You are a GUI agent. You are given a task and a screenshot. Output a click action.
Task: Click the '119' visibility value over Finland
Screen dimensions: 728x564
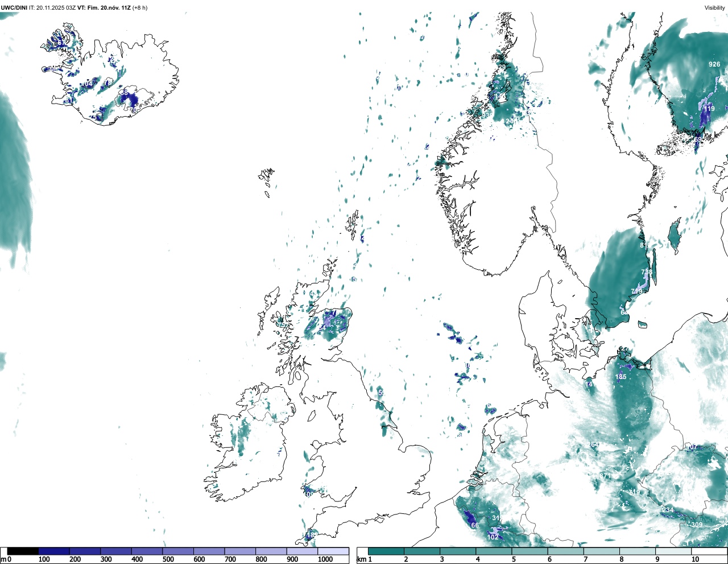point(709,109)
